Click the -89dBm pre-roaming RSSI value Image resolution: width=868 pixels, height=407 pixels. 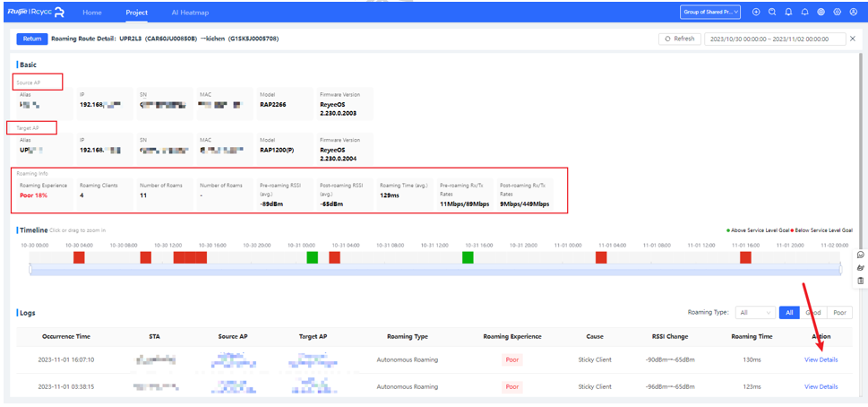tap(271, 204)
